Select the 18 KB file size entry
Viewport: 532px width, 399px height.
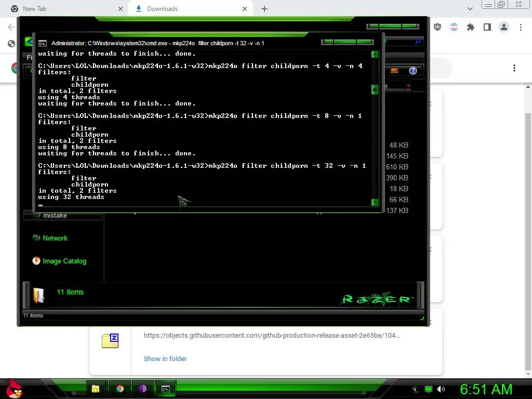coord(398,189)
